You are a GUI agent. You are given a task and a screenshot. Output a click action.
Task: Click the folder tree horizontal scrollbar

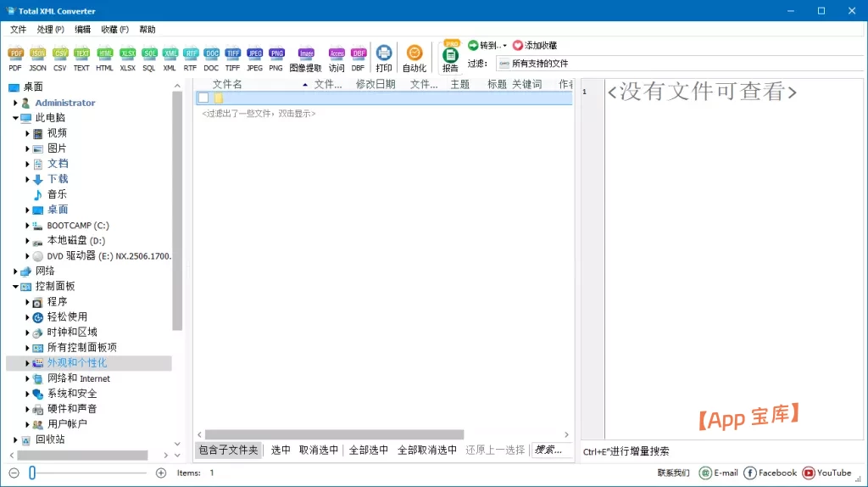[82, 456]
